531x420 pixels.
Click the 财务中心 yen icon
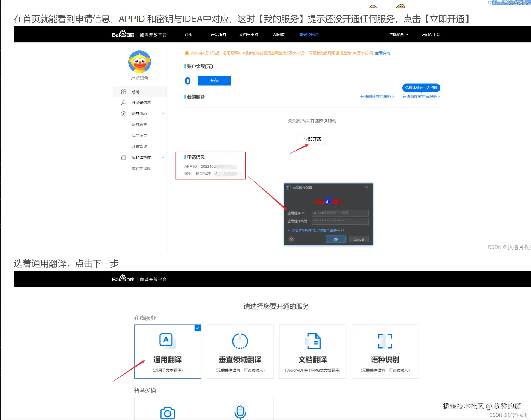(x=124, y=113)
